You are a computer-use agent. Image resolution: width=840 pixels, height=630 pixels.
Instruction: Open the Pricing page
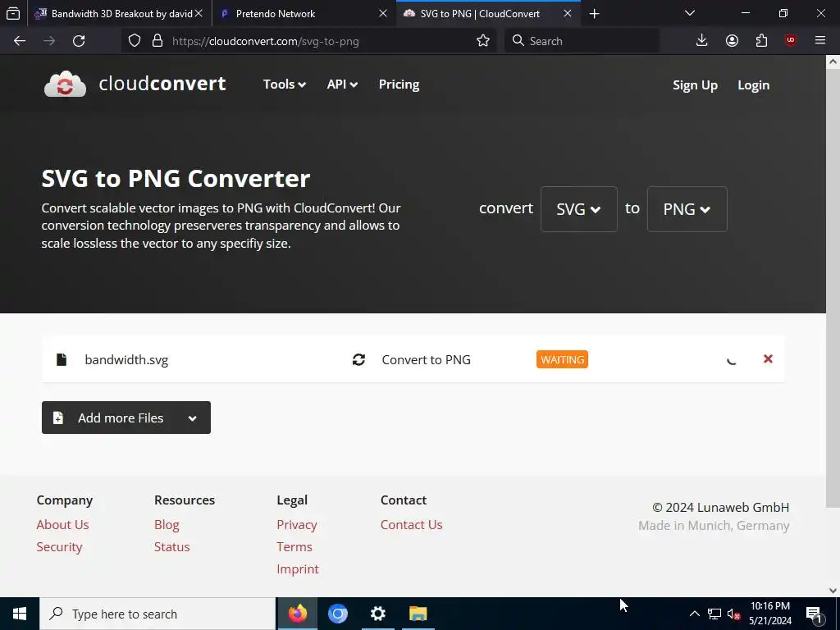[399, 84]
